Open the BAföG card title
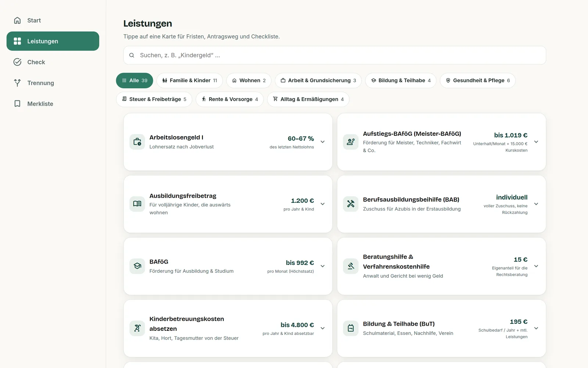588x368 pixels. point(159,262)
